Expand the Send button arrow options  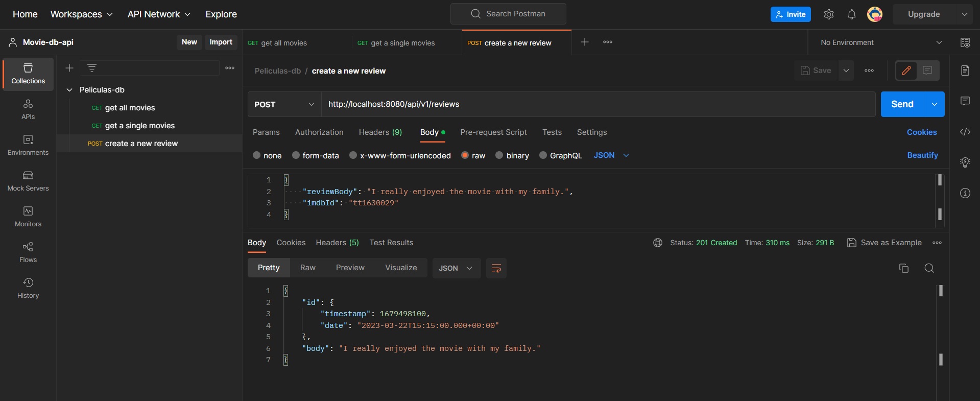point(935,104)
